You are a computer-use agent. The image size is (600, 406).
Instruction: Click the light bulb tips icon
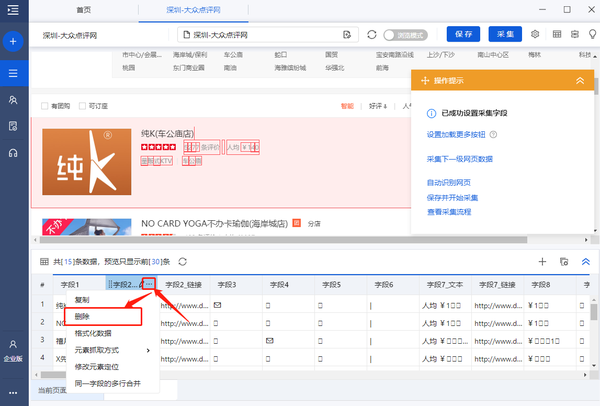(592, 34)
